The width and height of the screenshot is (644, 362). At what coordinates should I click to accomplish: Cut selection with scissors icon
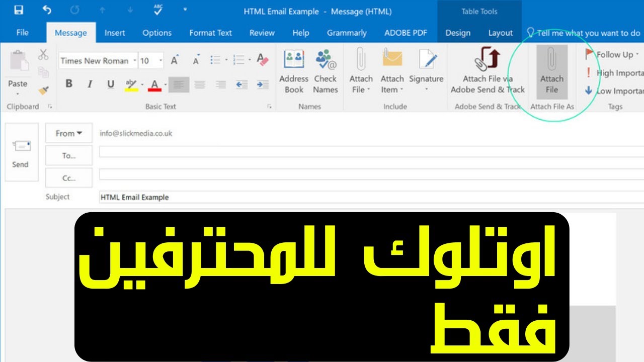(43, 55)
